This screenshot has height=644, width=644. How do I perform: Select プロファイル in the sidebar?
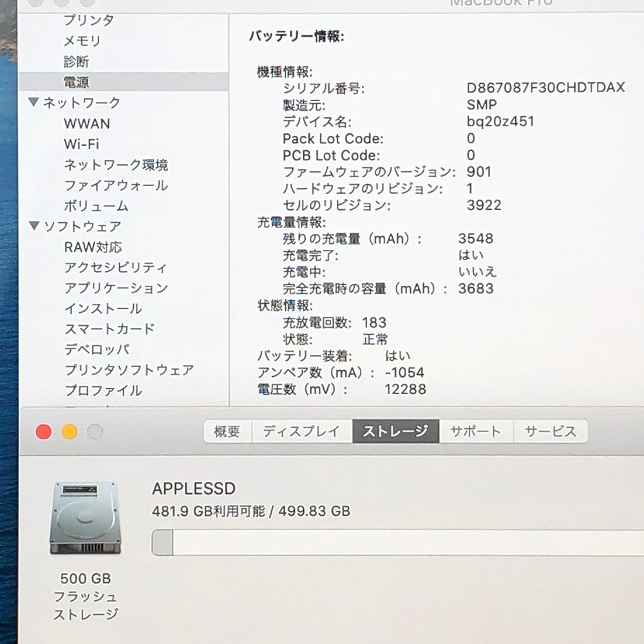[103, 390]
